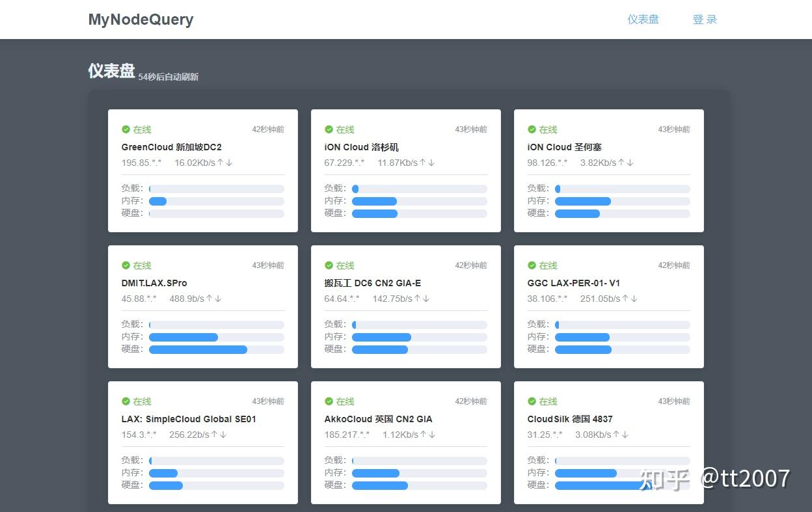Click the upload/download speed text for iON Cloud 洛杉矶
Screen dimensions: 812x512
point(406,163)
